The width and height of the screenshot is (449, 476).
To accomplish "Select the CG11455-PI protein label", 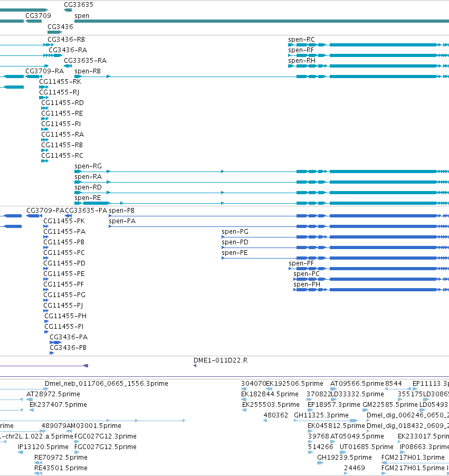I will point(64,327).
